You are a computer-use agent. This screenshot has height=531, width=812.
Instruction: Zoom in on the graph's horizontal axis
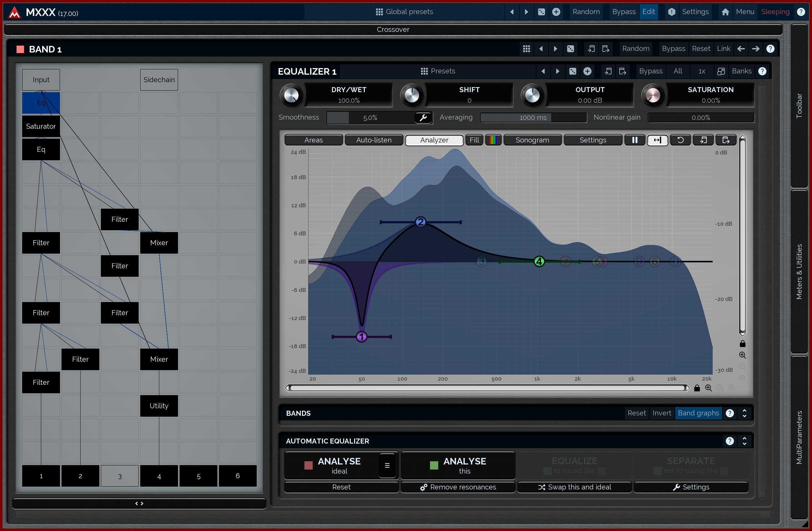point(709,388)
